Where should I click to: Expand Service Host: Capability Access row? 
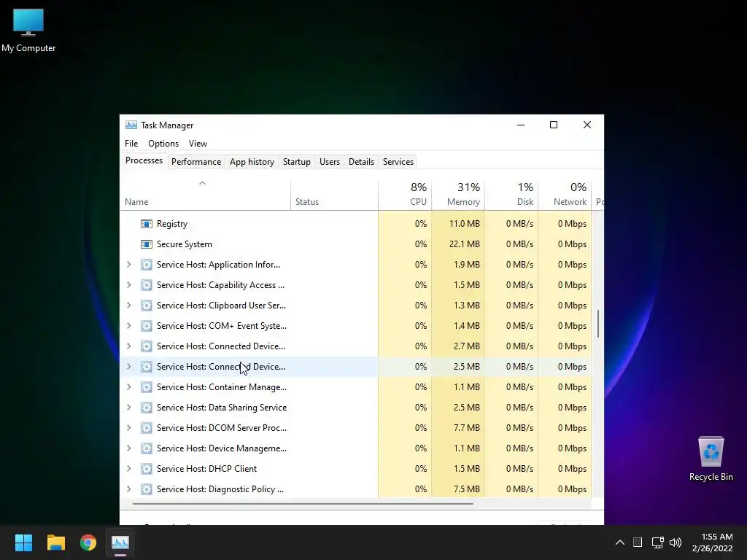pos(128,285)
